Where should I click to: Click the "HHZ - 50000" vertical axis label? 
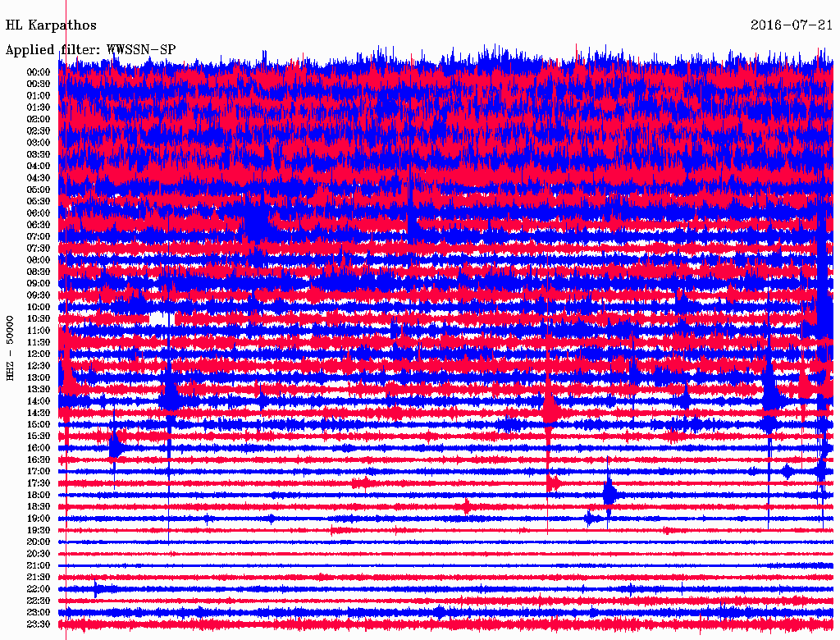pyautogui.click(x=11, y=347)
